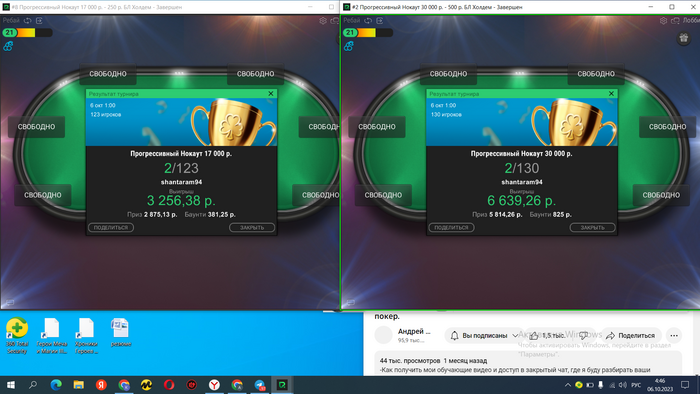Open the Windows Start menu

10,385
